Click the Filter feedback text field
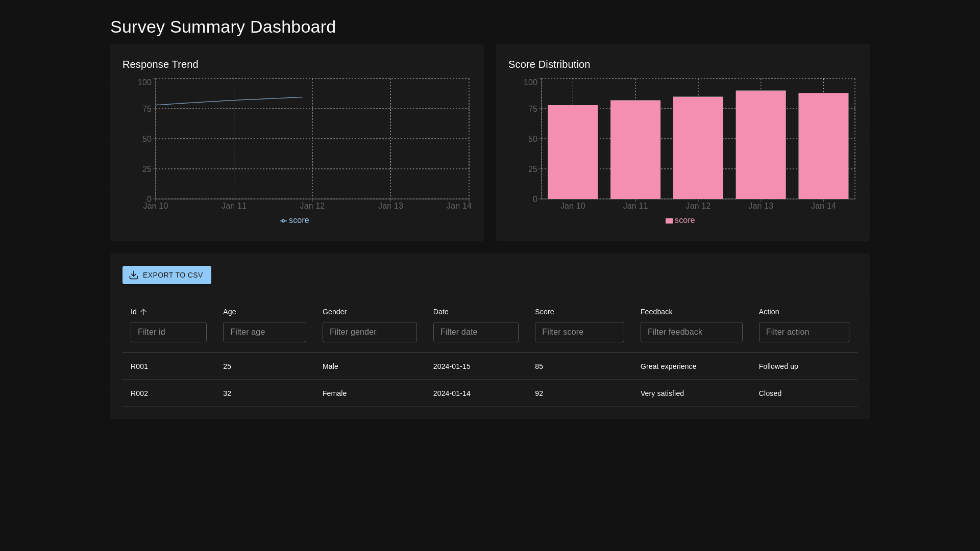 pos(691,332)
